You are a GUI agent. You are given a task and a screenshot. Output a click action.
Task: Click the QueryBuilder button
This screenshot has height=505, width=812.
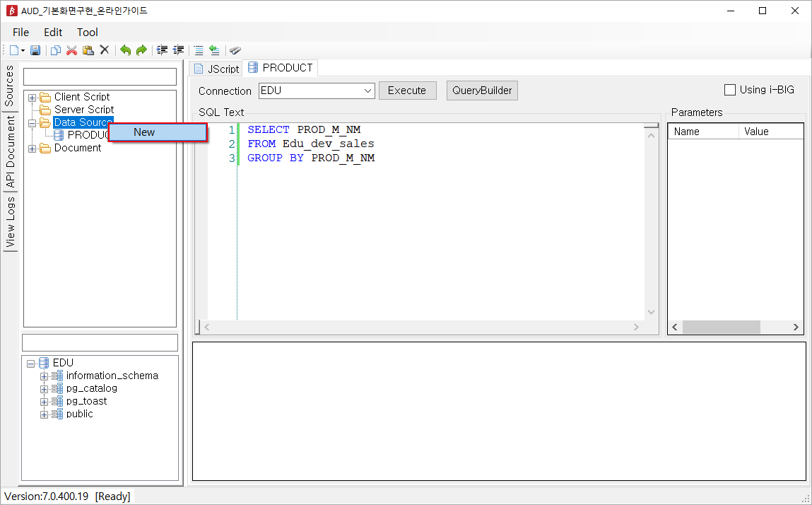[482, 91]
